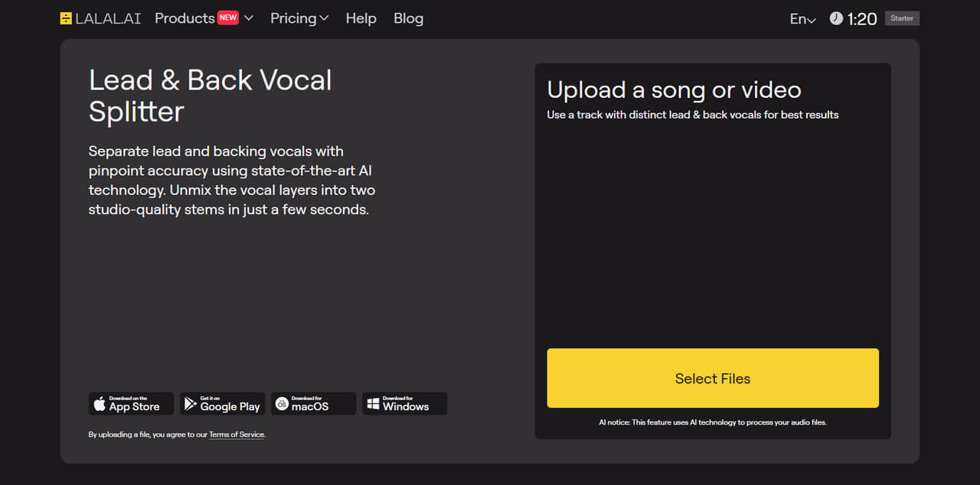The image size is (980, 485).
Task: Click the Starter plan badge
Action: point(902,18)
